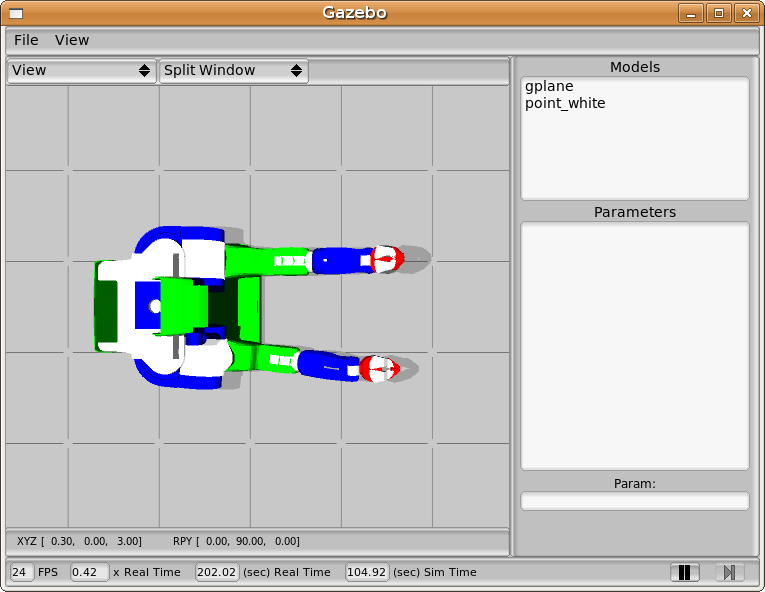The height and width of the screenshot is (592, 765).
Task: Click the robot's lower red foot
Action: tap(379, 368)
